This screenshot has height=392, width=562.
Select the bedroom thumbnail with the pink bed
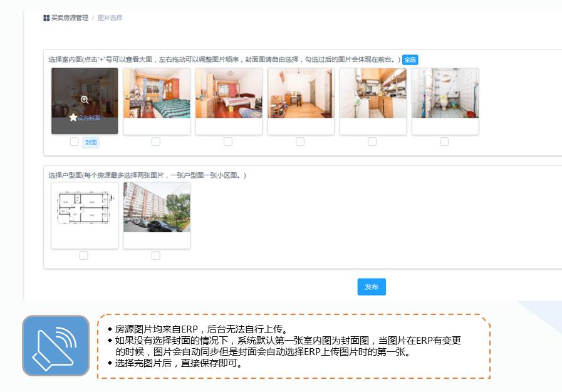coord(229,94)
